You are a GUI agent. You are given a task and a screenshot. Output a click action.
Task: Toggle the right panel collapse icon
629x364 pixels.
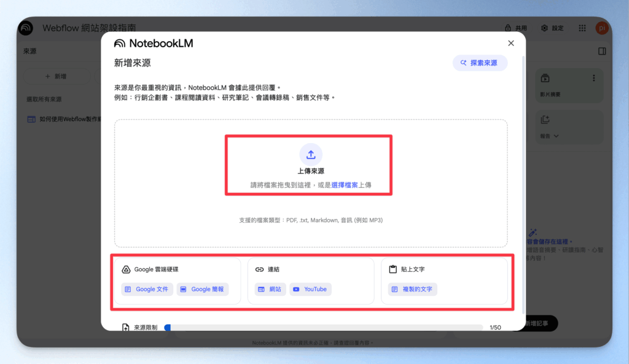(x=602, y=52)
